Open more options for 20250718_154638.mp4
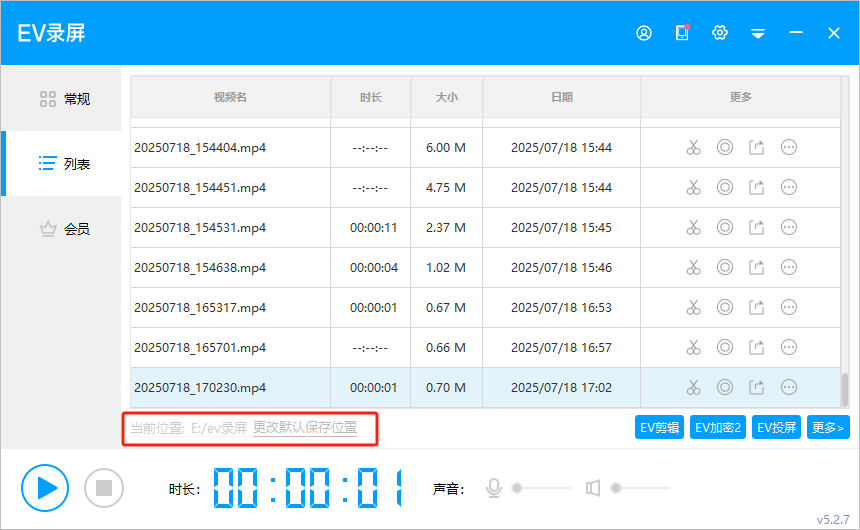 [789, 268]
